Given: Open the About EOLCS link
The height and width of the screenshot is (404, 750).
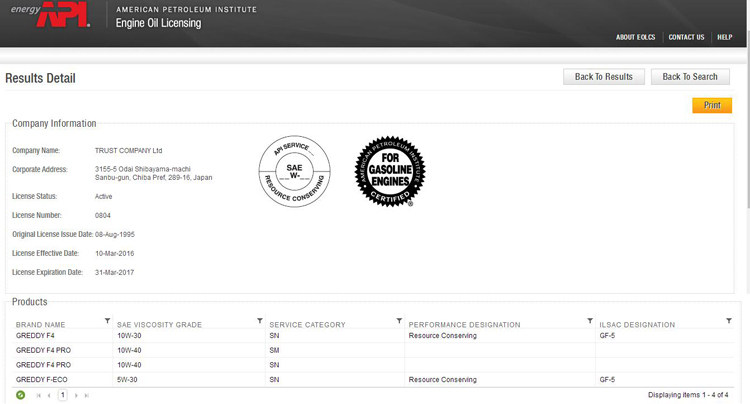Looking at the screenshot, I should (x=635, y=37).
